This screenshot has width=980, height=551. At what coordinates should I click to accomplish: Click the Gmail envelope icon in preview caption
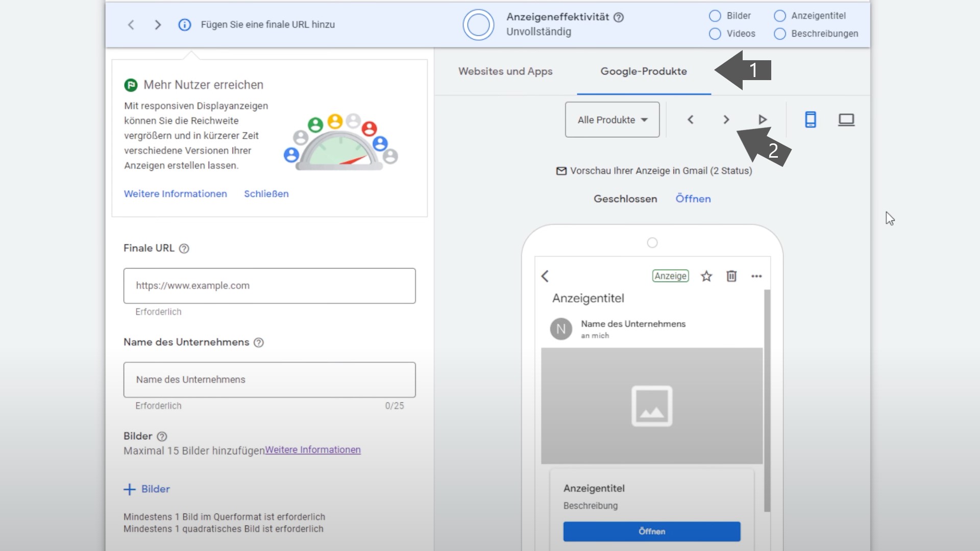coord(561,171)
